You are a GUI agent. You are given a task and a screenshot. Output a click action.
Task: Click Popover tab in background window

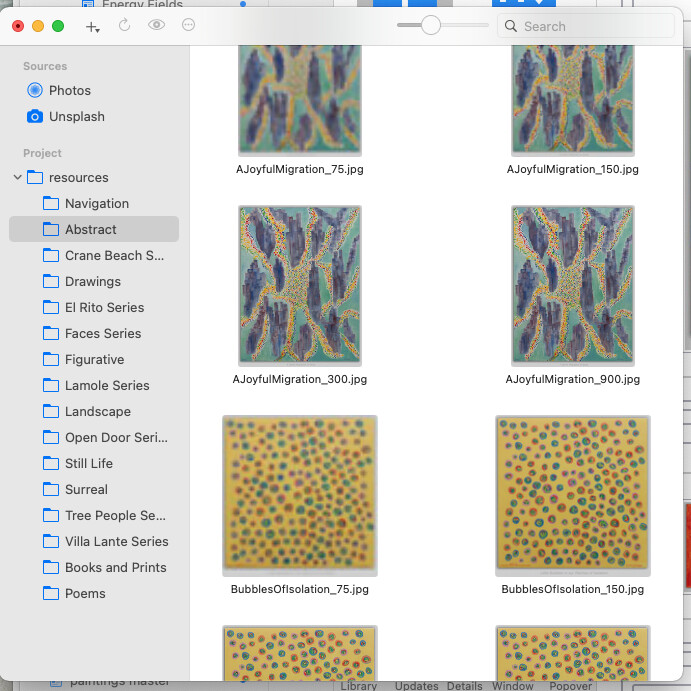(570, 686)
